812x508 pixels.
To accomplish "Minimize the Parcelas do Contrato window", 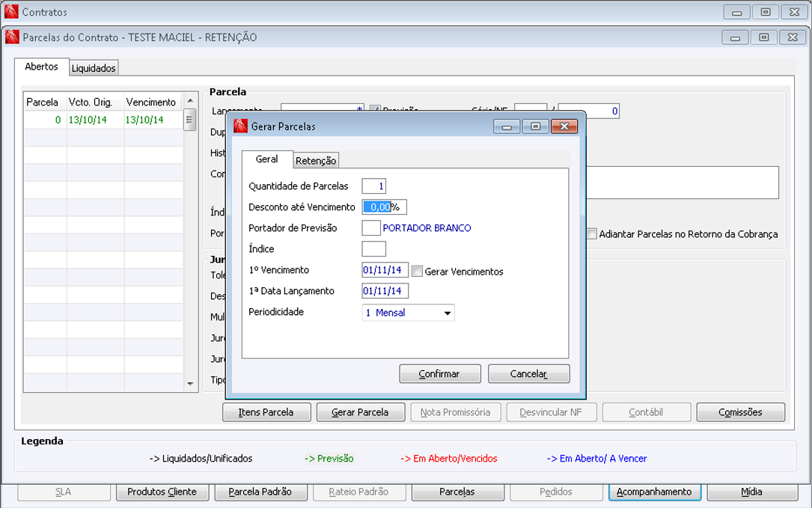I will [735, 37].
